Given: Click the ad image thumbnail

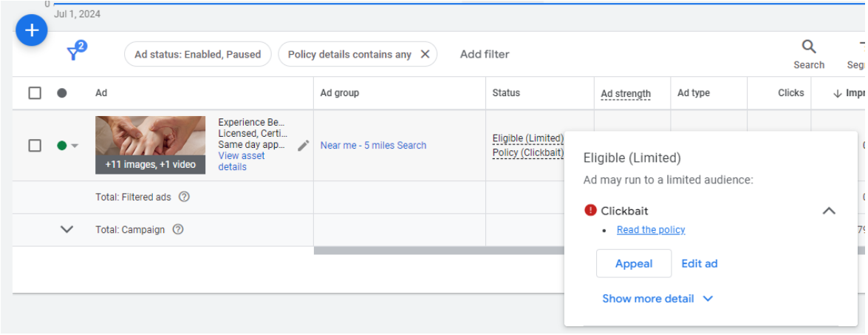Looking at the screenshot, I should (150, 145).
